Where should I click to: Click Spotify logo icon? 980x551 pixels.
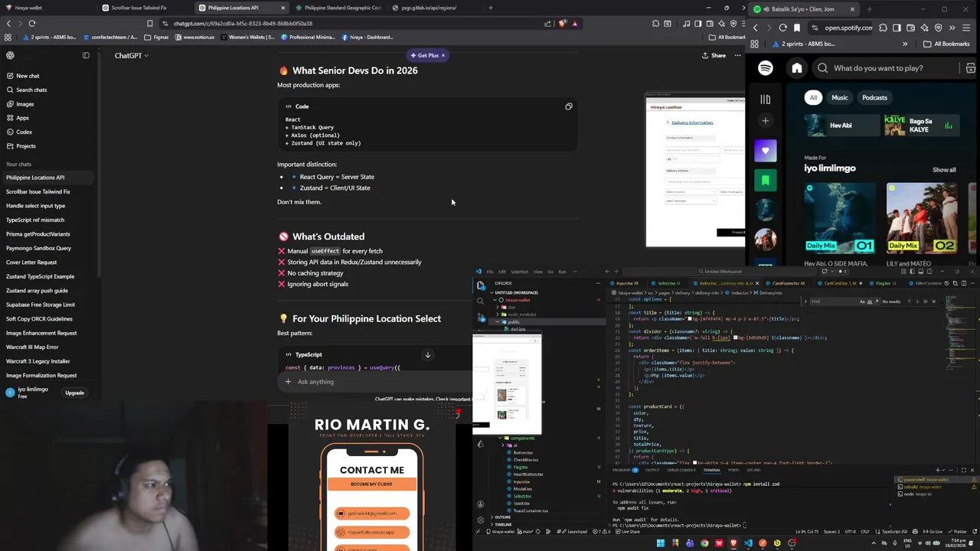766,68
